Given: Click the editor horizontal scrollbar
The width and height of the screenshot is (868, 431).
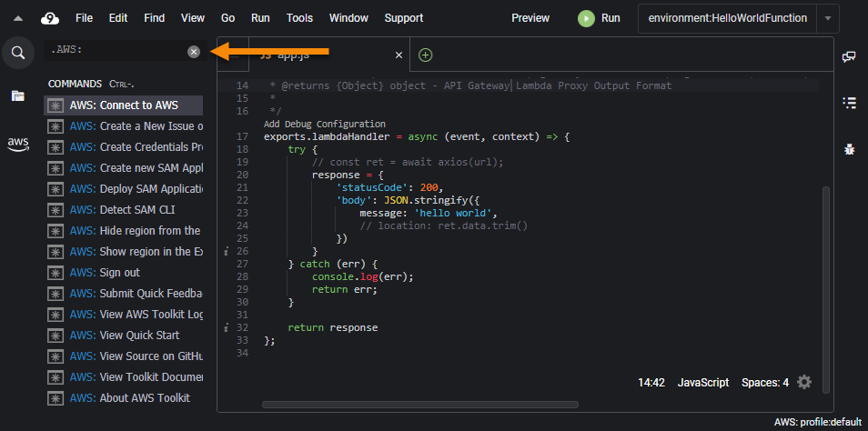Looking at the screenshot, I should 419,405.
